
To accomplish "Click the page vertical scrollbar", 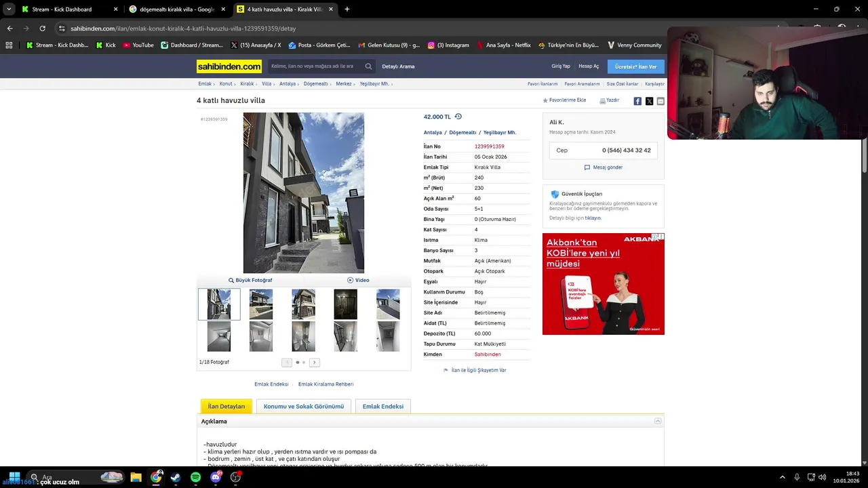I will pos(864,156).
